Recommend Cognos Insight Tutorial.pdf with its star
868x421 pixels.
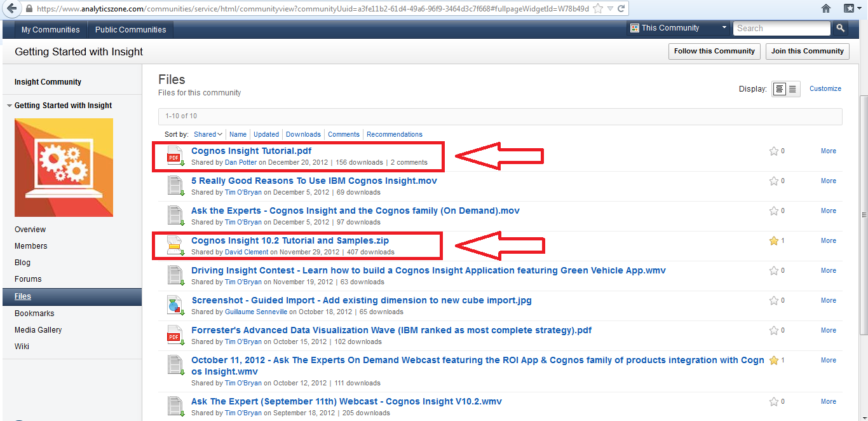(773, 151)
